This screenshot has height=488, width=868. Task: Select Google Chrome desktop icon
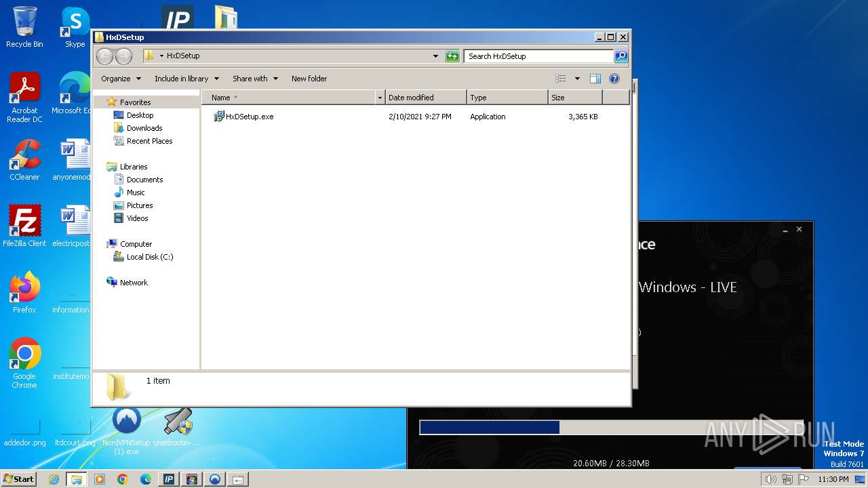24,363
